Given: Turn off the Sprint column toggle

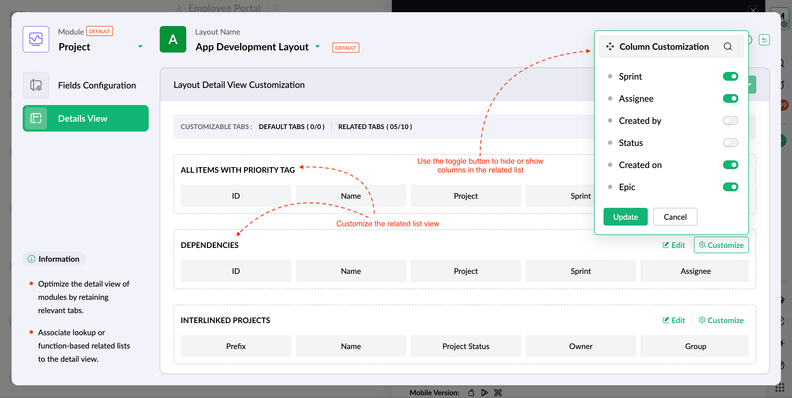Looking at the screenshot, I should (x=730, y=76).
